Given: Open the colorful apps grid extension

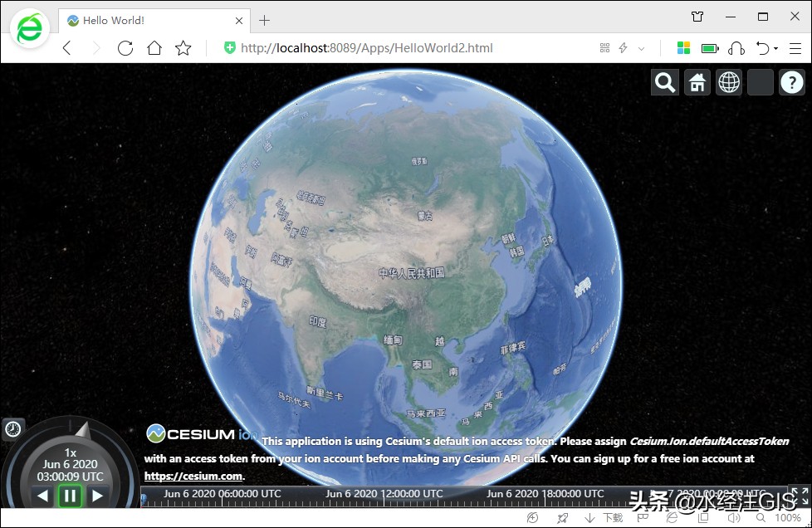Looking at the screenshot, I should click(683, 48).
